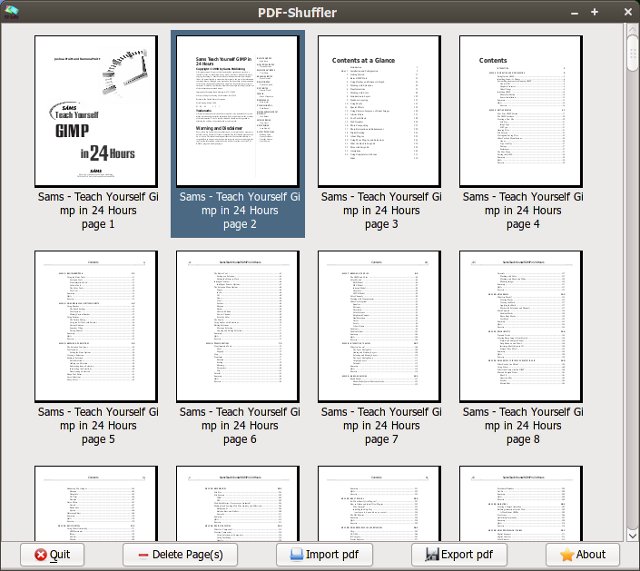Open the Import pdf dialog
This screenshot has height=571, width=640.
coord(317,554)
